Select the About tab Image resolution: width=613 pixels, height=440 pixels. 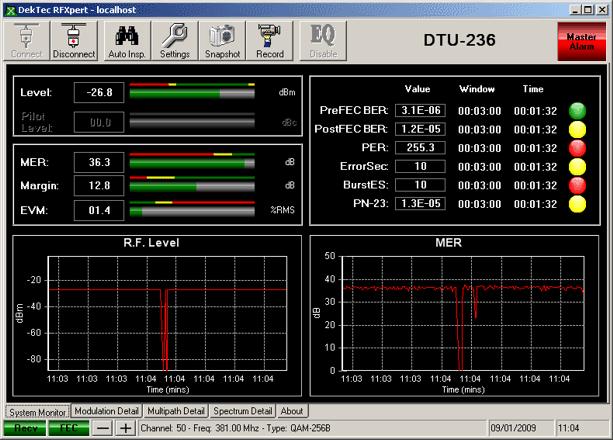pos(292,411)
